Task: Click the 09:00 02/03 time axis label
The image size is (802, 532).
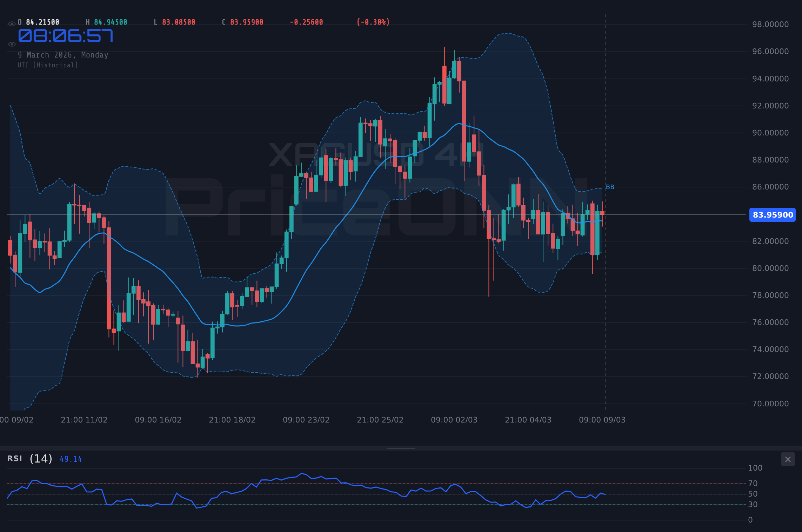Action: (454, 420)
